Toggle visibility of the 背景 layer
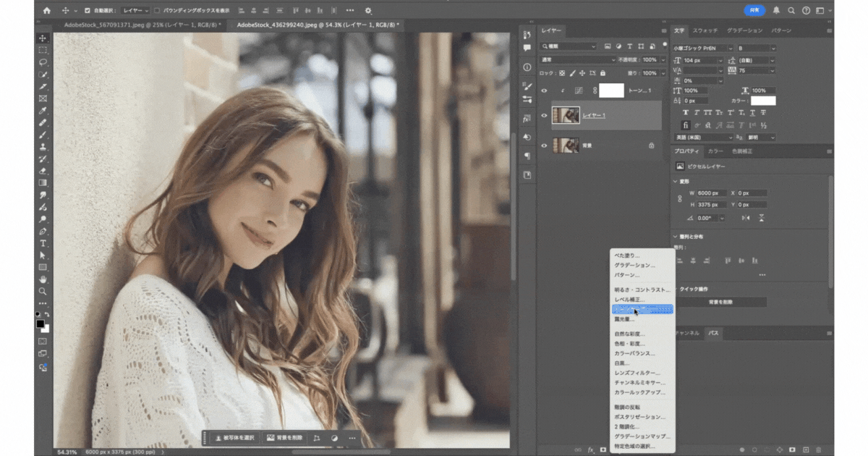This screenshot has height=456, width=868. (x=544, y=145)
